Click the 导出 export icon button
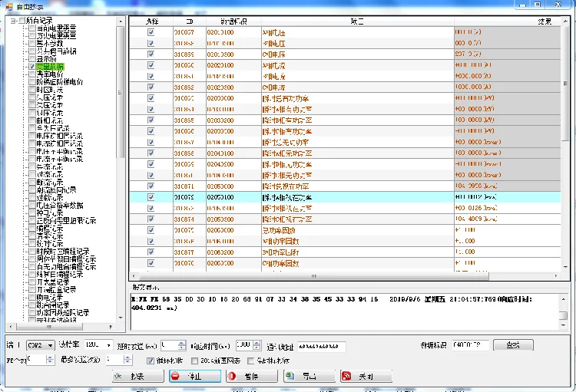576x392 pixels. tap(290, 376)
